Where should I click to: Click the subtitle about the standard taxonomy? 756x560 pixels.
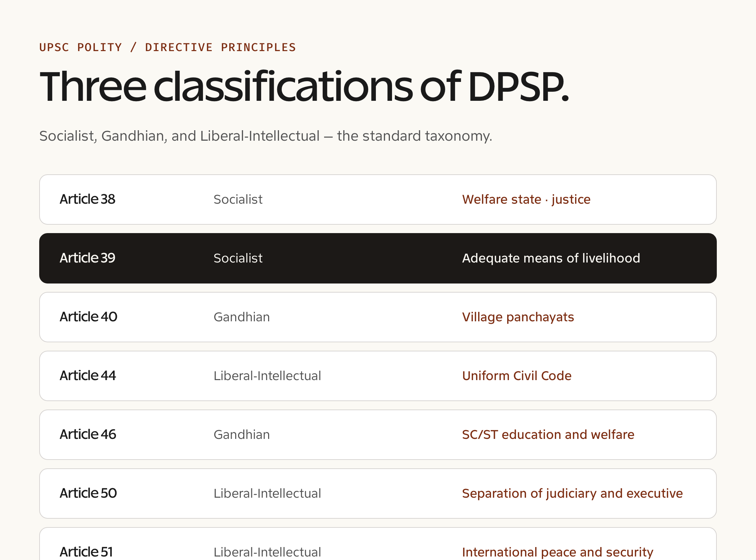tap(266, 136)
